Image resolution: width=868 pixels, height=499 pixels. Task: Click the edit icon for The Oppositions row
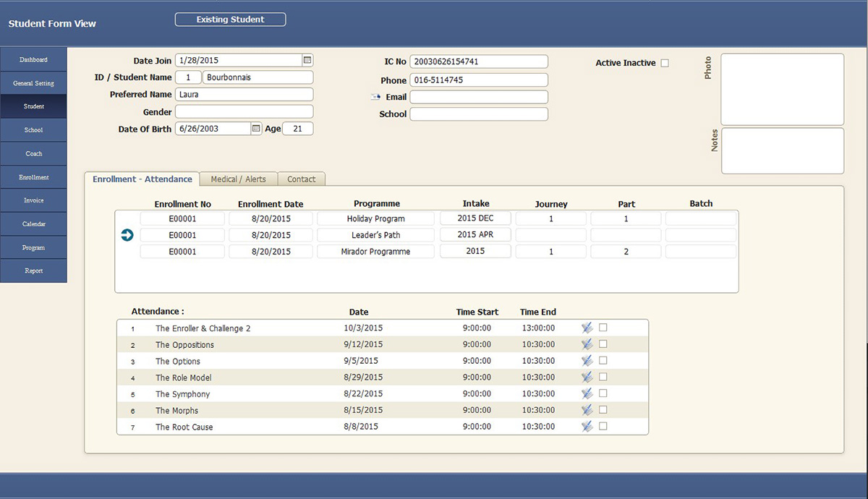tap(587, 344)
